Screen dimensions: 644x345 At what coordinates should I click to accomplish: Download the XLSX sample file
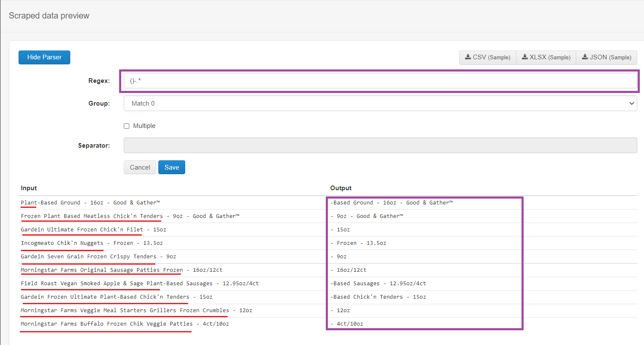pos(546,57)
